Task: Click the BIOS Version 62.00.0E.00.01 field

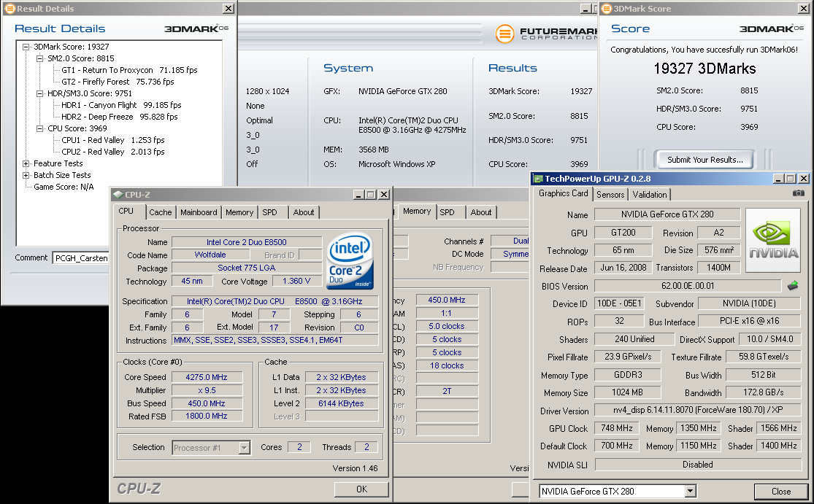Action: [688, 286]
